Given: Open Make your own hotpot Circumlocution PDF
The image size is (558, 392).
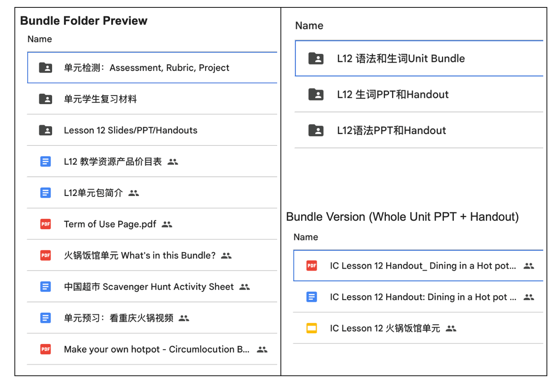Looking at the screenshot, I should (x=156, y=349).
